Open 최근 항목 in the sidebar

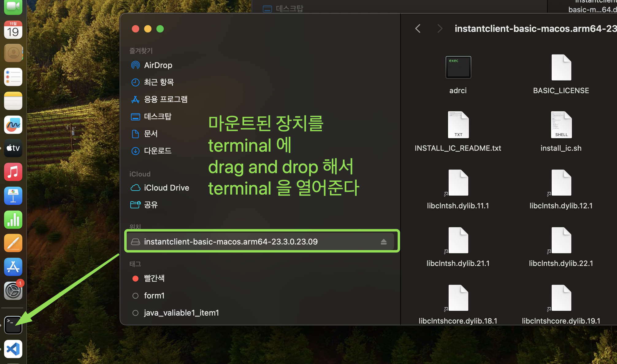click(159, 82)
